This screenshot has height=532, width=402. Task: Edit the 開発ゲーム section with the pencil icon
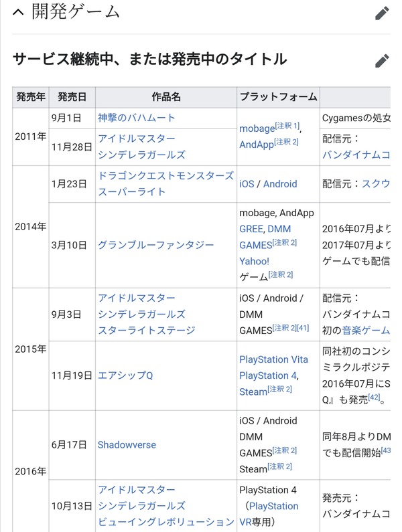point(382,13)
